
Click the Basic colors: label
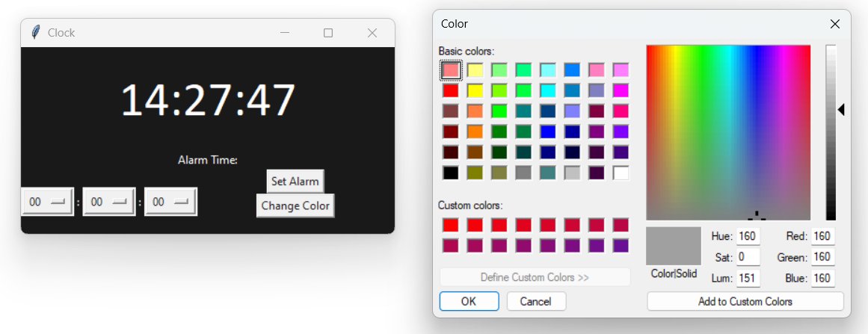click(x=467, y=52)
